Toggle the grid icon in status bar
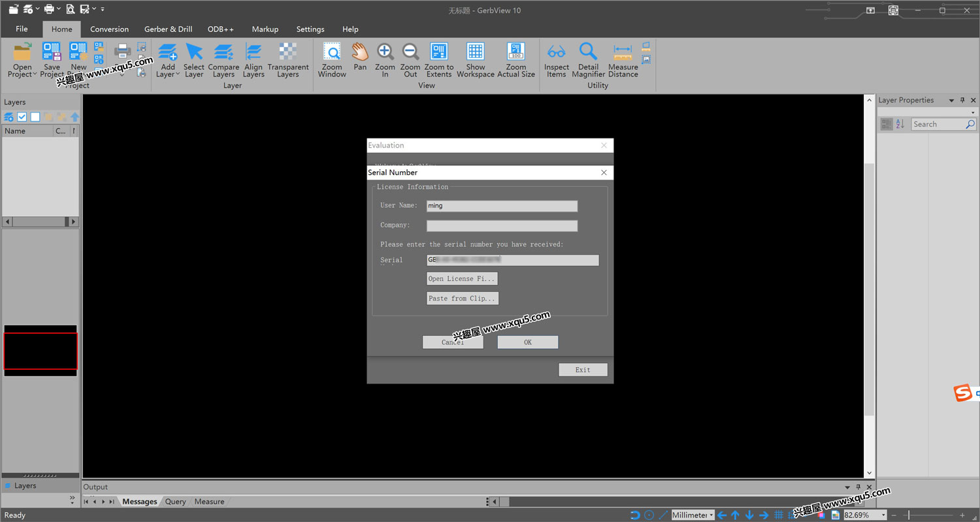This screenshot has height=522, width=980. click(779, 515)
